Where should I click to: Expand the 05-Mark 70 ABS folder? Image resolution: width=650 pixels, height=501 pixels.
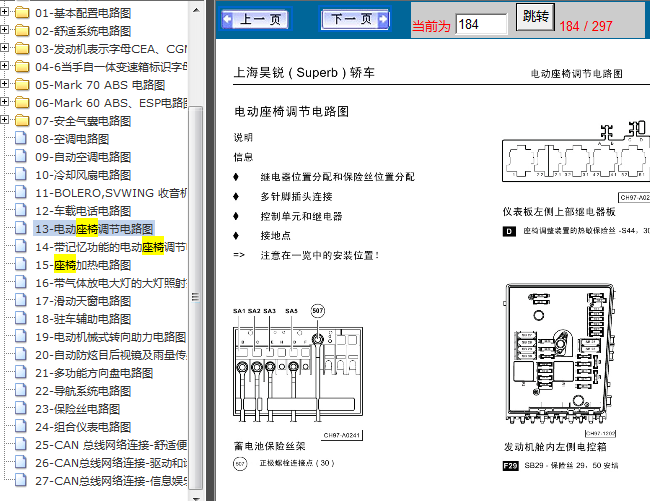pyautogui.click(x=4, y=84)
